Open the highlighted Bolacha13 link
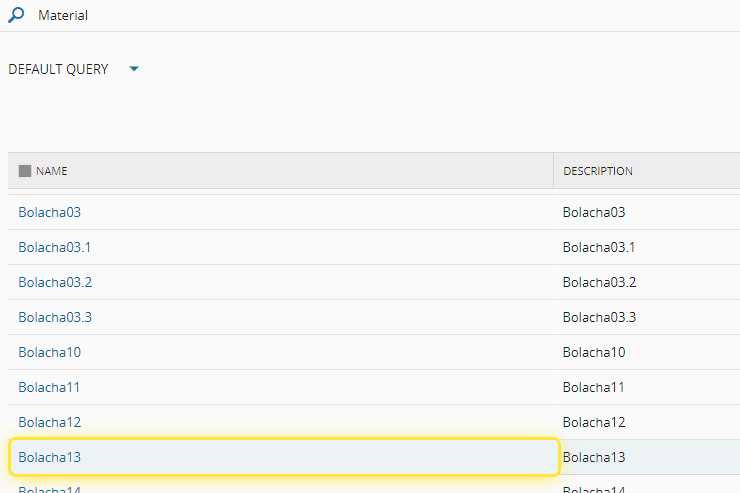The image size is (740, 493). click(49, 457)
